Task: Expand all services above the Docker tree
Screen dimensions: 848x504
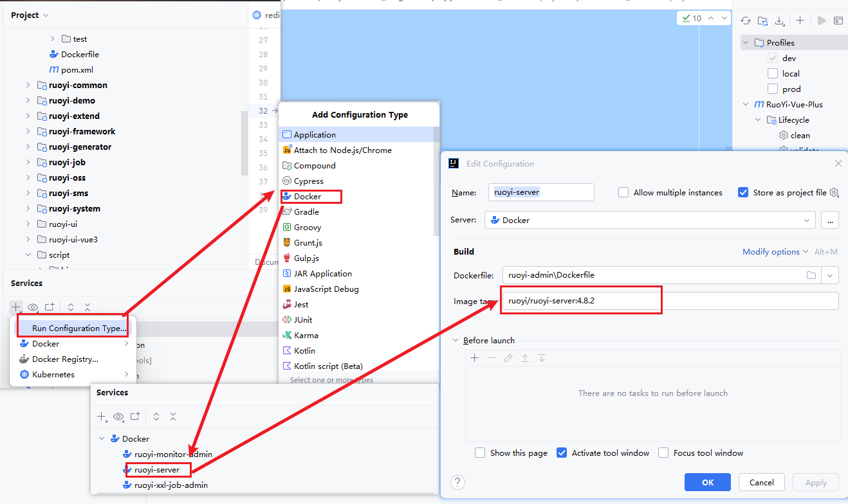Action: click(x=156, y=417)
